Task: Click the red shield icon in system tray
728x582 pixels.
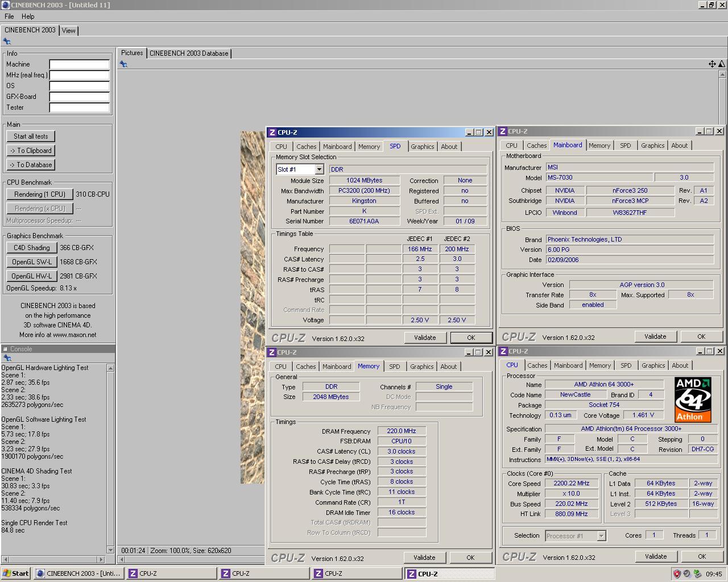Action: (x=677, y=573)
